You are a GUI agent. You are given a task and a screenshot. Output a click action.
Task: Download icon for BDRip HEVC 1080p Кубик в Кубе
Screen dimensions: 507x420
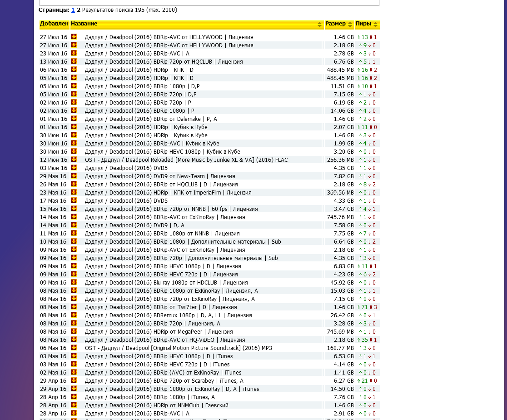tap(74, 151)
